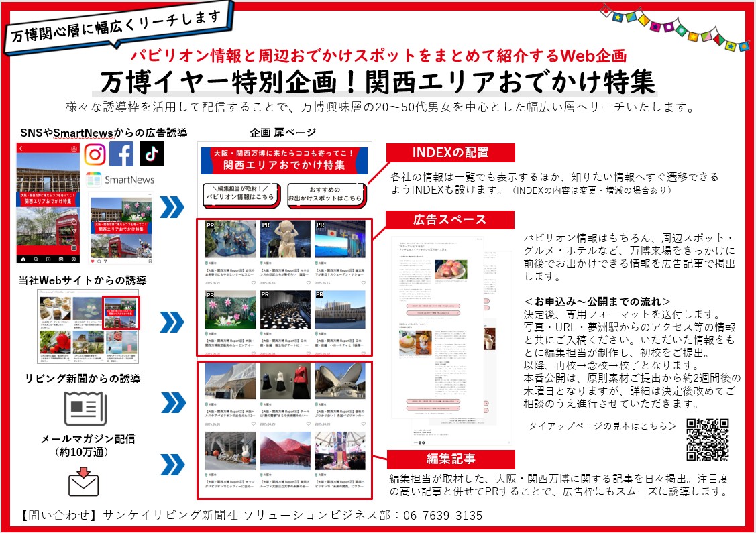This screenshot has width=756, height=533.
Task: Click the blue double chevron beside the mail icon
Action: [172, 465]
